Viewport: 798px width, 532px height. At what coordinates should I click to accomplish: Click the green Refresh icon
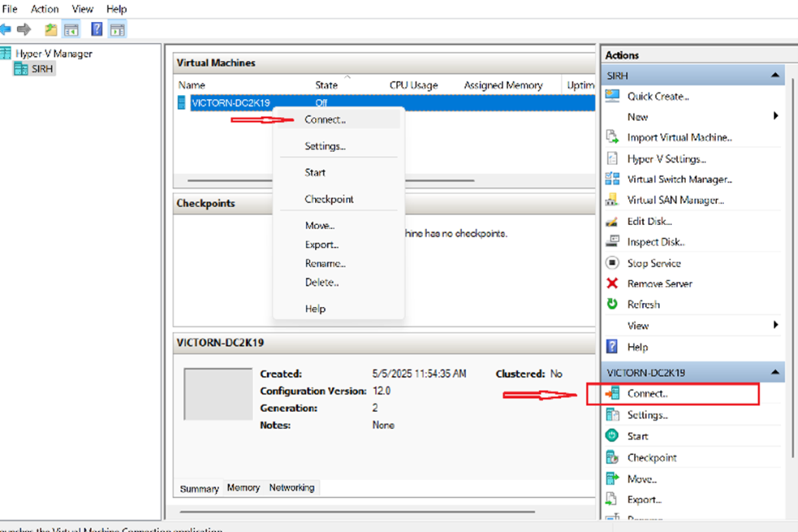tap(613, 304)
